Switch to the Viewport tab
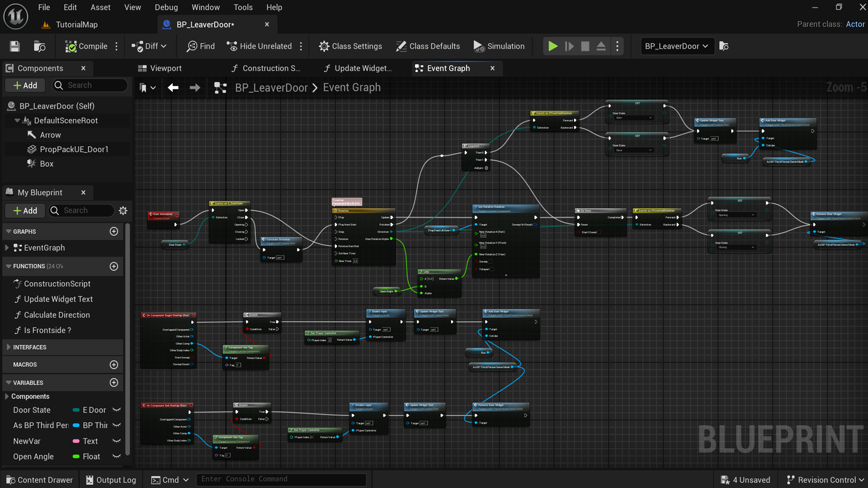 click(x=165, y=68)
